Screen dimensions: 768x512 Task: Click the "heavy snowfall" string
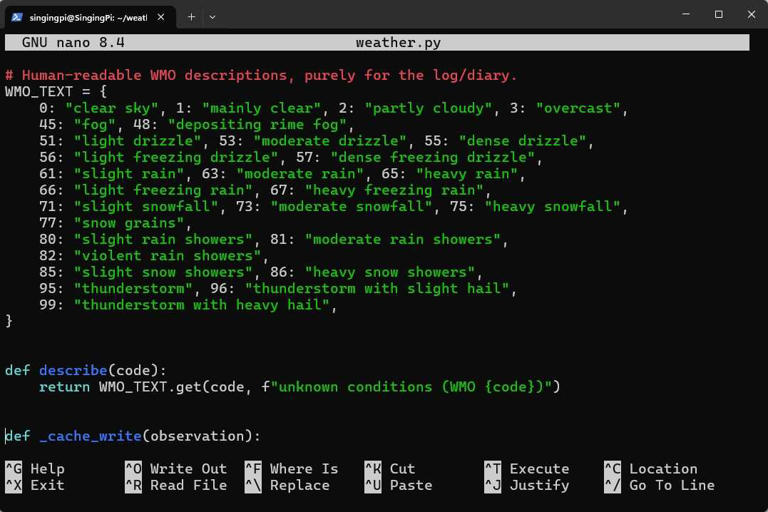point(552,207)
